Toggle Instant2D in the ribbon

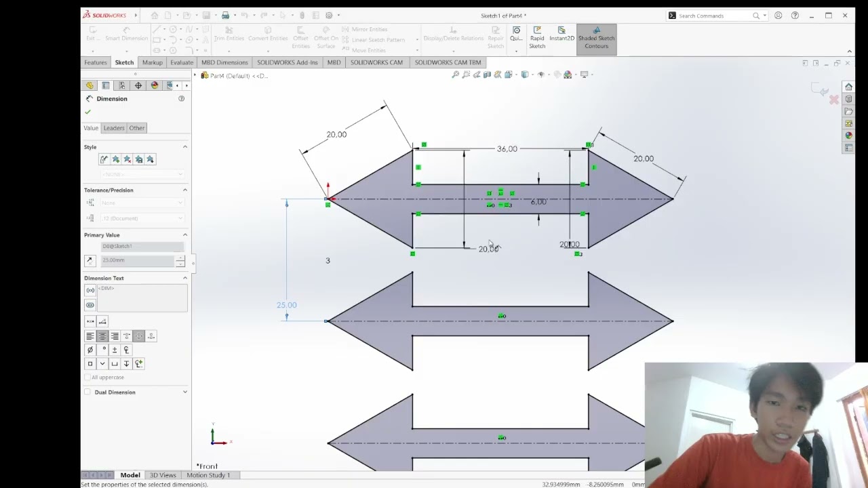coord(561,35)
